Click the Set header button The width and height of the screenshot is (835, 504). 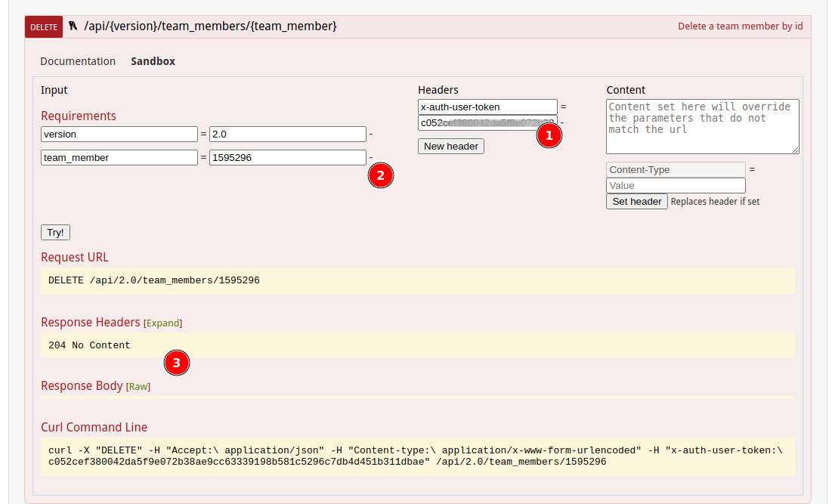point(637,202)
